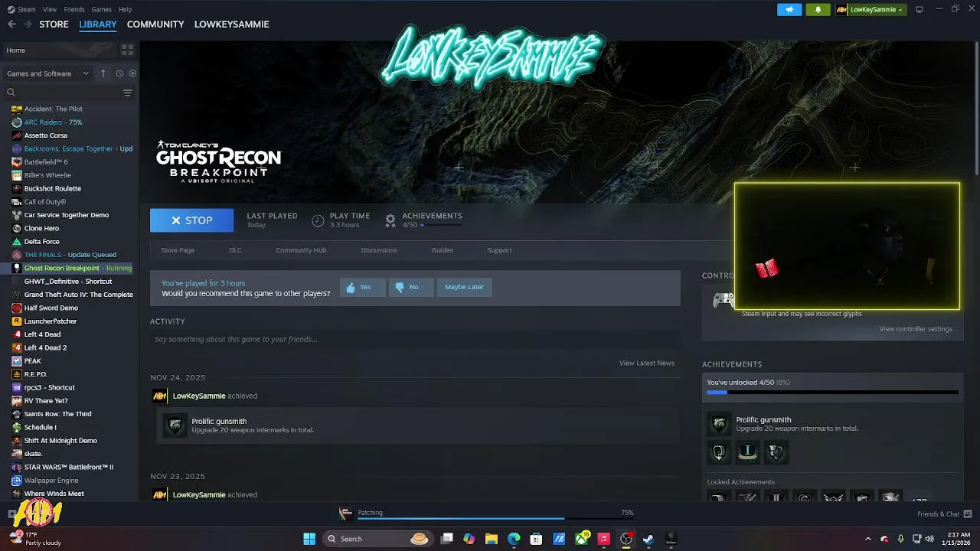Open the achievements trophy icon in the header

pos(390,220)
